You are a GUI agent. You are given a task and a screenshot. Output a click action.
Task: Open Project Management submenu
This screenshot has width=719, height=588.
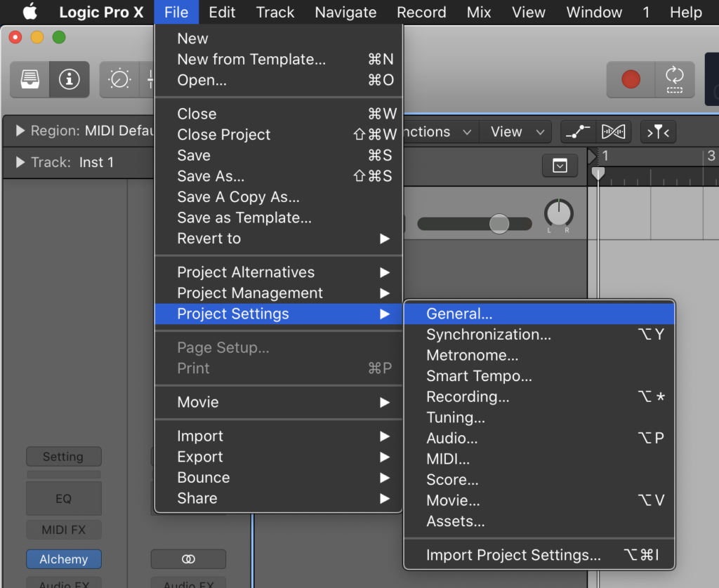pos(279,293)
